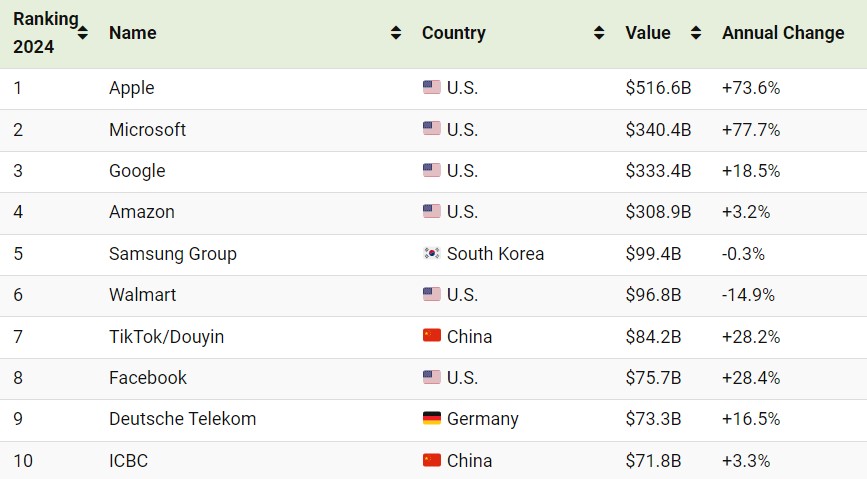Viewport: 867px width, 479px height.
Task: Click the Annual Change column header
Action: [783, 33]
